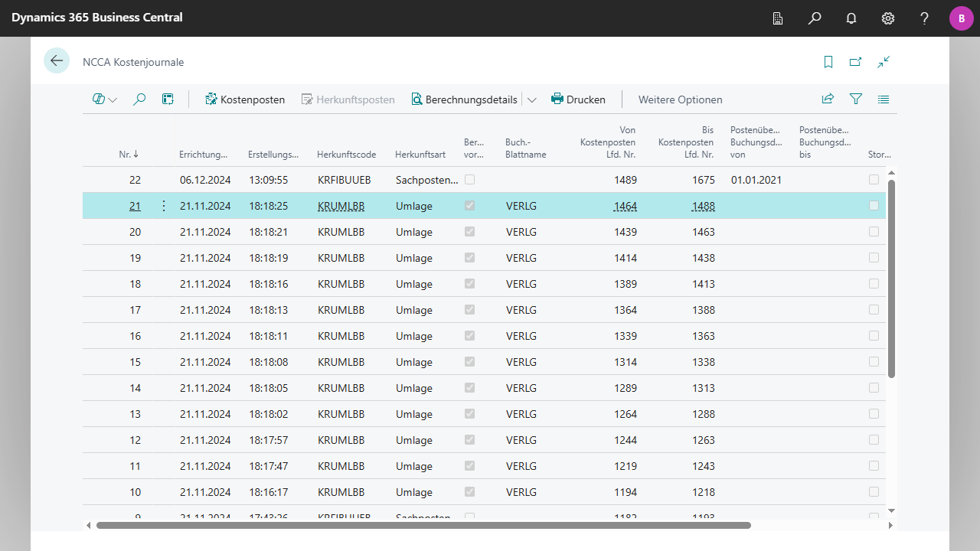Toggle Berechnung checkbox in row 20
Viewport: 980px width, 551px height.
pos(469,232)
